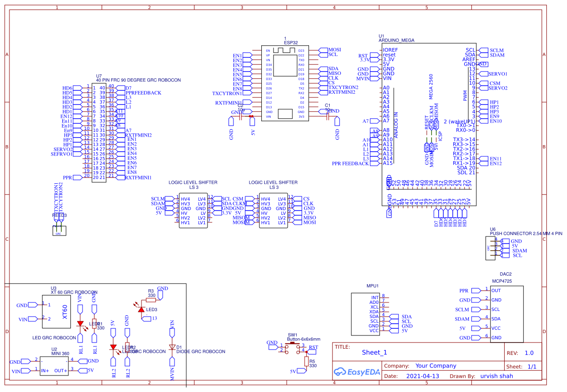Select diode D1 GRC ROBOCON
The image size is (567, 392).
(x=171, y=347)
